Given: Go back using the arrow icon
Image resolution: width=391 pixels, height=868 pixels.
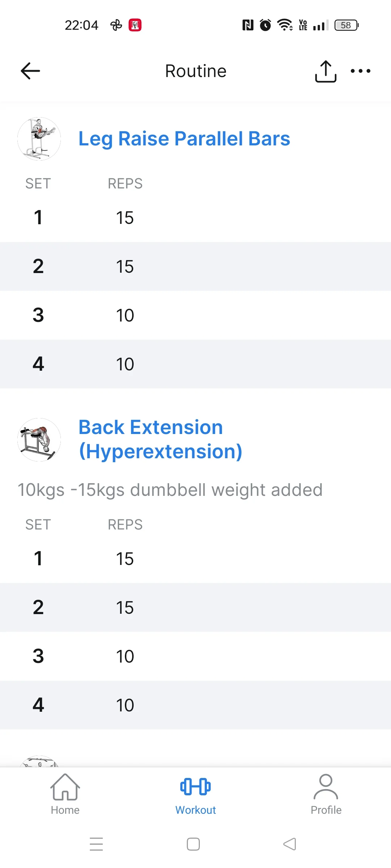Looking at the screenshot, I should (30, 71).
